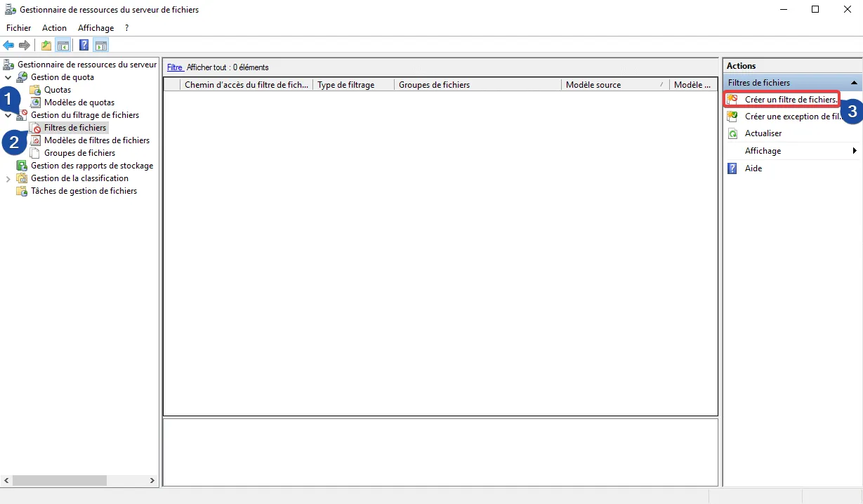Viewport: 863px width, 504px height.
Task: Open the Fichier menu
Action: (x=18, y=28)
